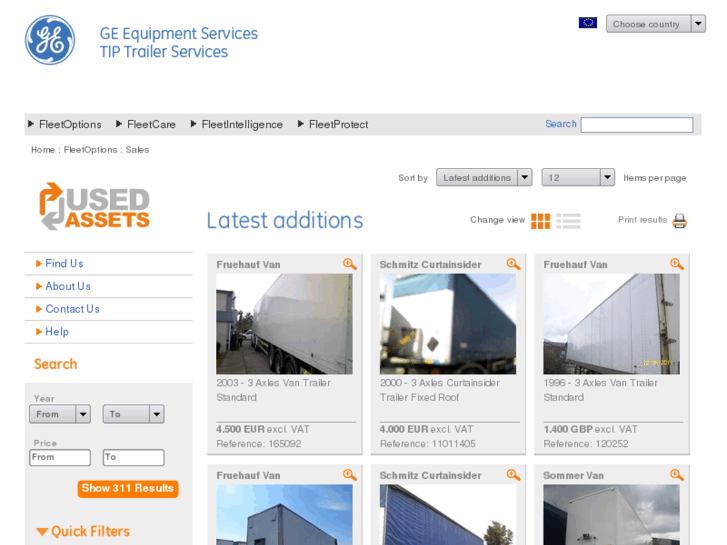This screenshot has width=727, height=545.
Task: Click '2003 - 3 Axles Van Trailer' description
Action: point(274,383)
